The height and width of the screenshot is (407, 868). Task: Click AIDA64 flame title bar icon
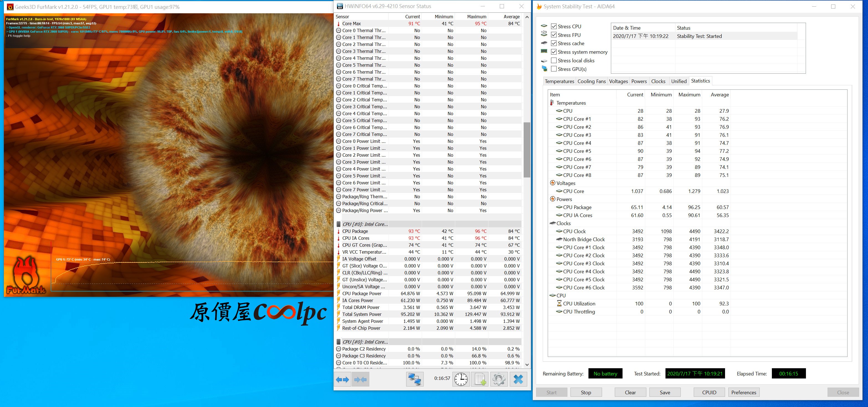[539, 6]
